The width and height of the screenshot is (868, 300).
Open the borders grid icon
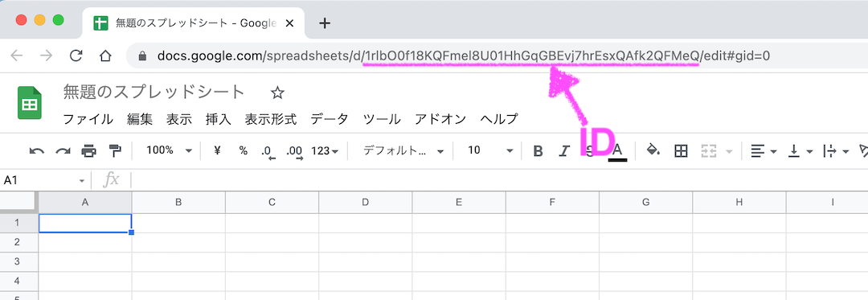[681, 150]
